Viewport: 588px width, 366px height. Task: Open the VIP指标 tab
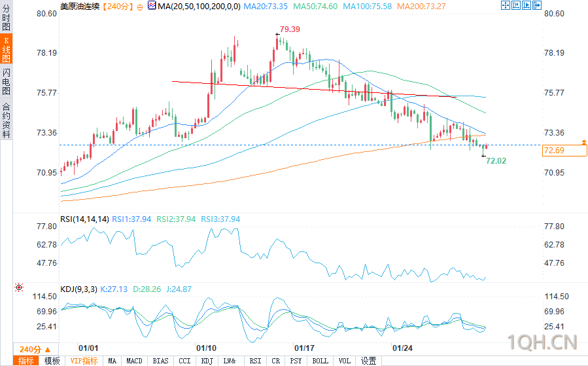coord(84,361)
